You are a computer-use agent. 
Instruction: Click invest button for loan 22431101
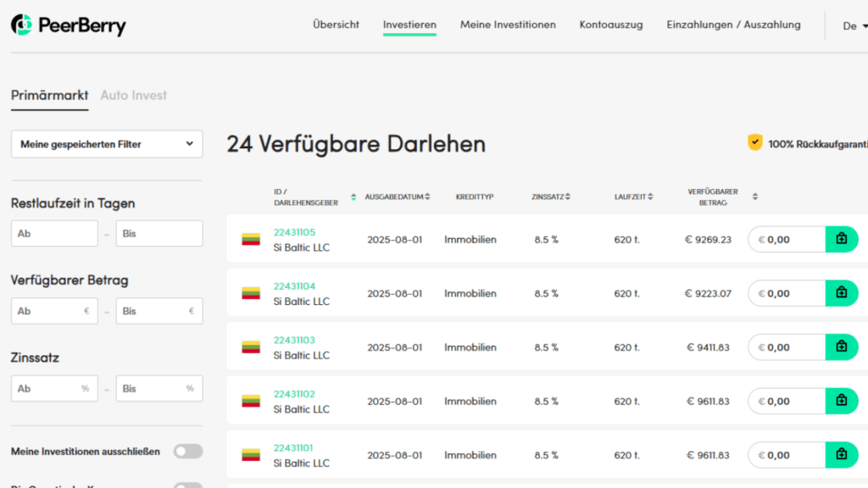click(841, 455)
